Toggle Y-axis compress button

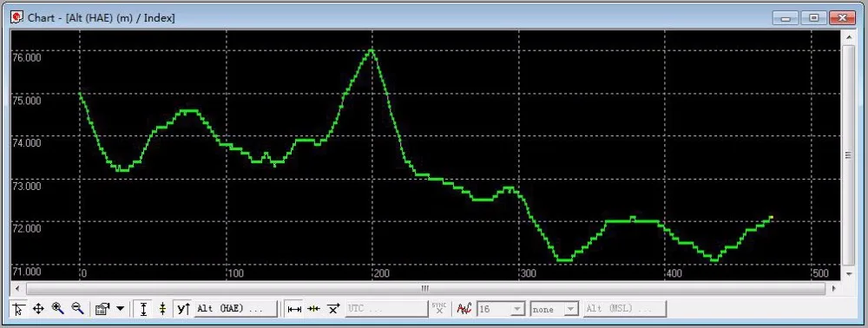pos(163,309)
